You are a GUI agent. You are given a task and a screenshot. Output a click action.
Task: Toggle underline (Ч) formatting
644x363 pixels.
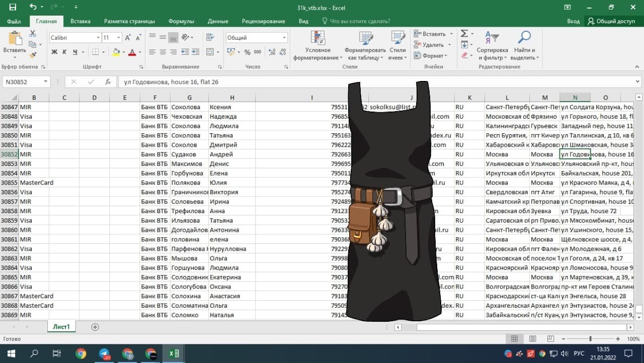pyautogui.click(x=75, y=52)
